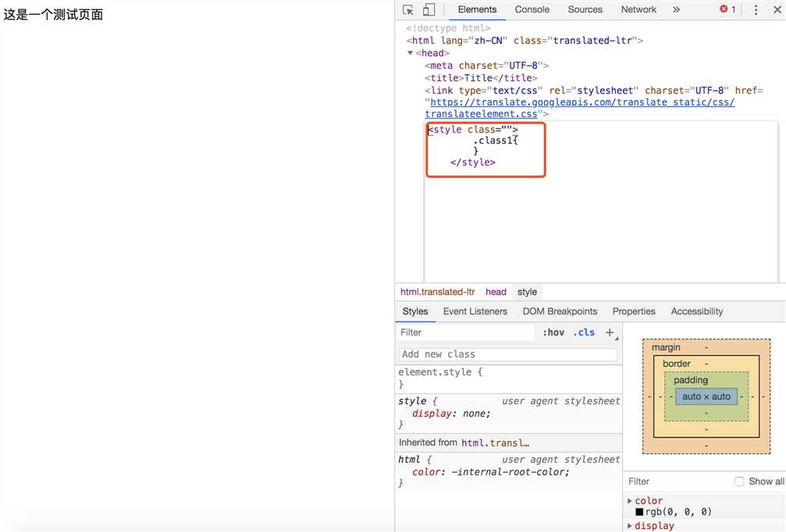Click the auto × auto content box

(x=706, y=397)
